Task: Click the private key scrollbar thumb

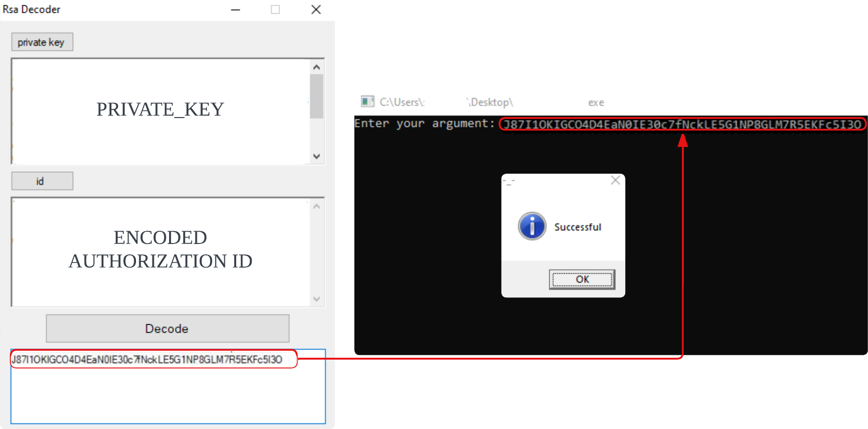Action: [x=316, y=97]
